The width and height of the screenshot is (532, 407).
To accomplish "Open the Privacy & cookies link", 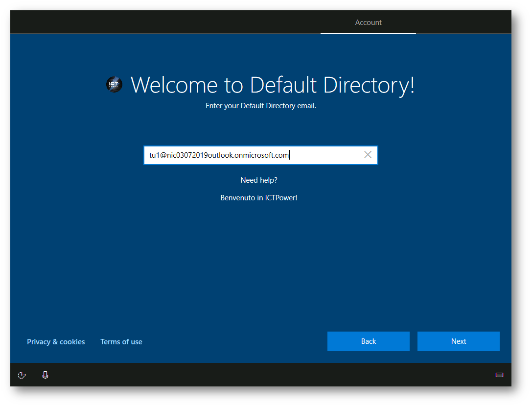I will click(56, 342).
